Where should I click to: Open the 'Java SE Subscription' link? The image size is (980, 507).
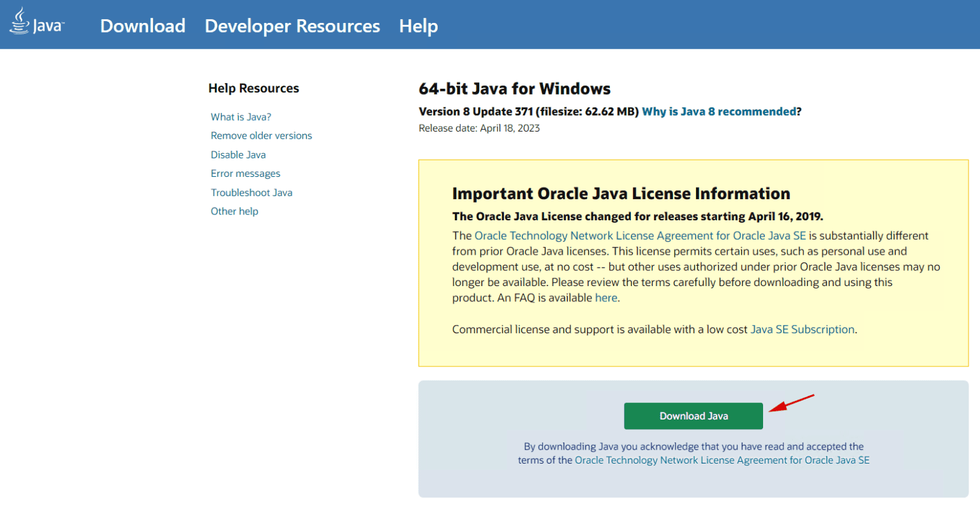[x=802, y=329]
